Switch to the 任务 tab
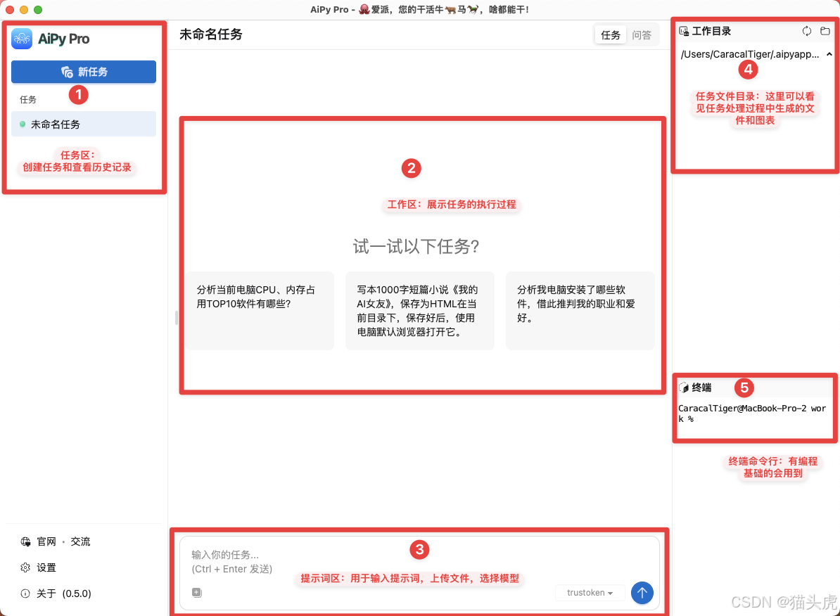 pyautogui.click(x=610, y=35)
